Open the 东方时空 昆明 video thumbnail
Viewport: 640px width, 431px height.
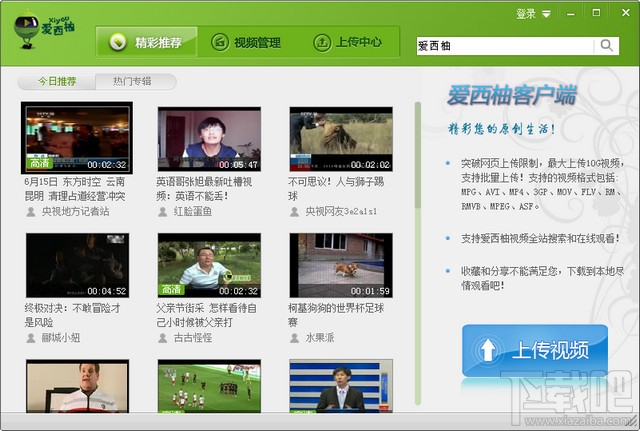tap(77, 138)
